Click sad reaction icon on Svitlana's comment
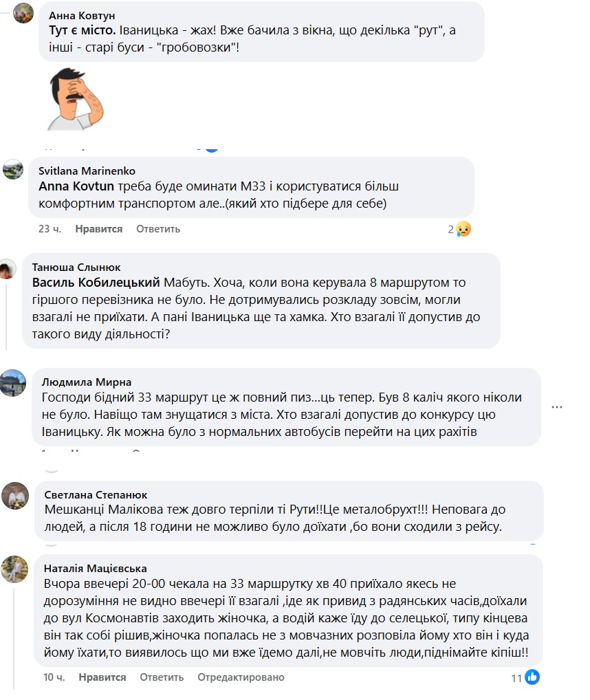The width and height of the screenshot is (590, 700). coord(463,230)
